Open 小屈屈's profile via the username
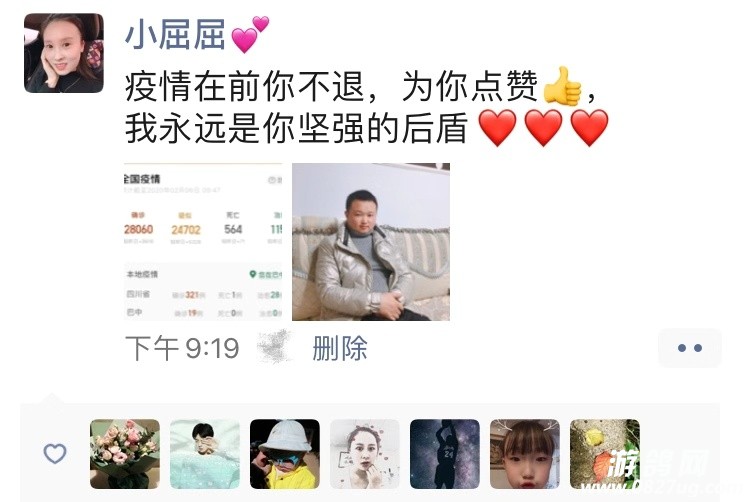 pyautogui.click(x=175, y=36)
